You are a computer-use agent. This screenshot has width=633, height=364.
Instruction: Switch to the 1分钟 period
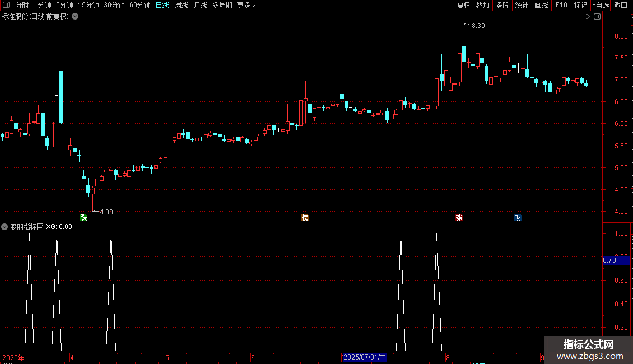(43, 5)
